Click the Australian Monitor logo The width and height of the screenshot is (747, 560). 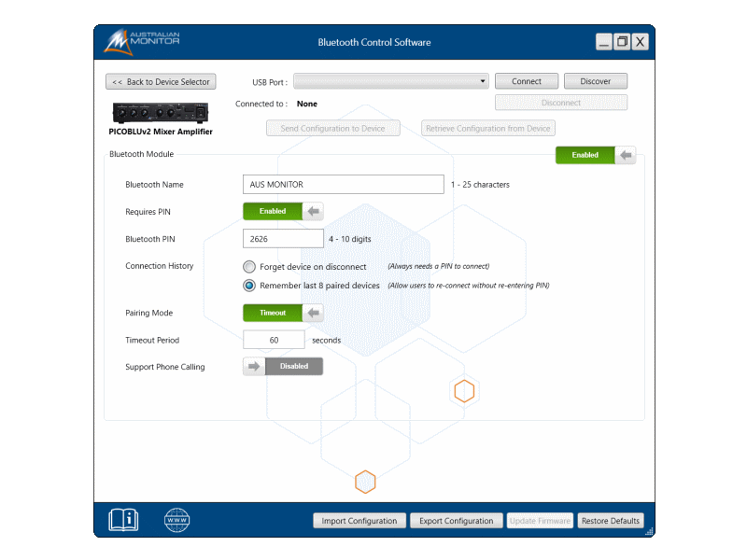141,42
